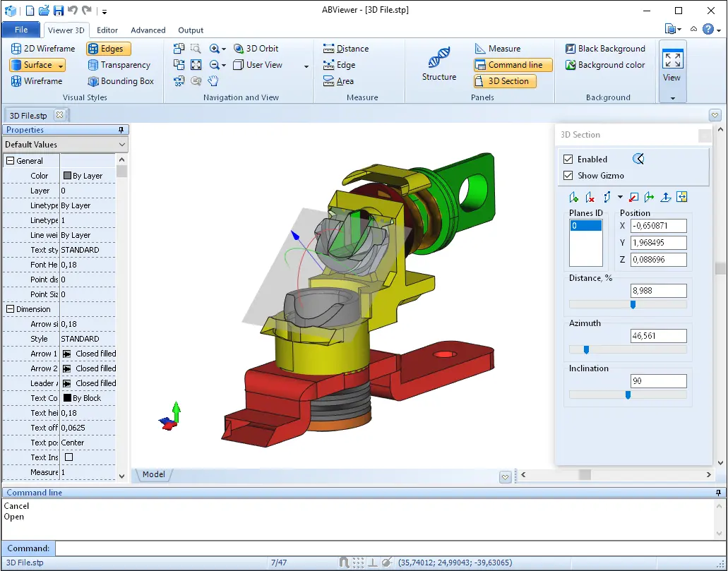
Task: Open the Default Values combo box
Action: point(65,145)
